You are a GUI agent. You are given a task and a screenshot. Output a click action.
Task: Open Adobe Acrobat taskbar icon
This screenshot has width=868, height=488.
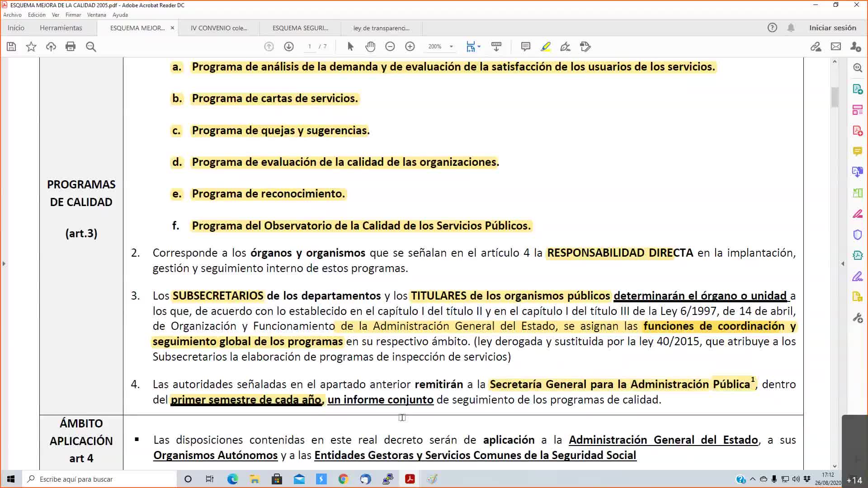(x=410, y=479)
